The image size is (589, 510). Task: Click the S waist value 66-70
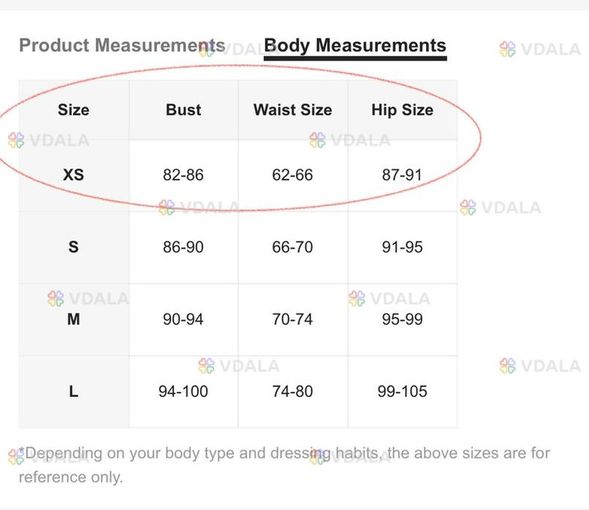click(293, 247)
